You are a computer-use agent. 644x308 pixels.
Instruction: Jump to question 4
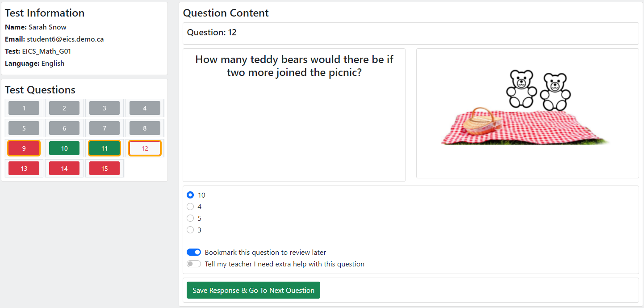click(145, 108)
